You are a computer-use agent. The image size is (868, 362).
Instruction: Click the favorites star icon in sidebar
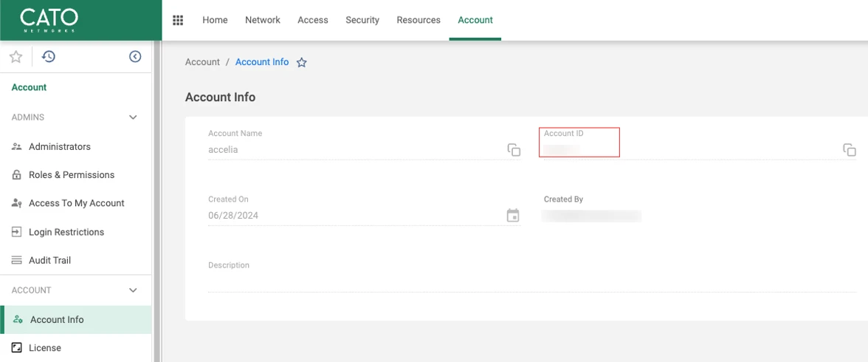point(15,57)
